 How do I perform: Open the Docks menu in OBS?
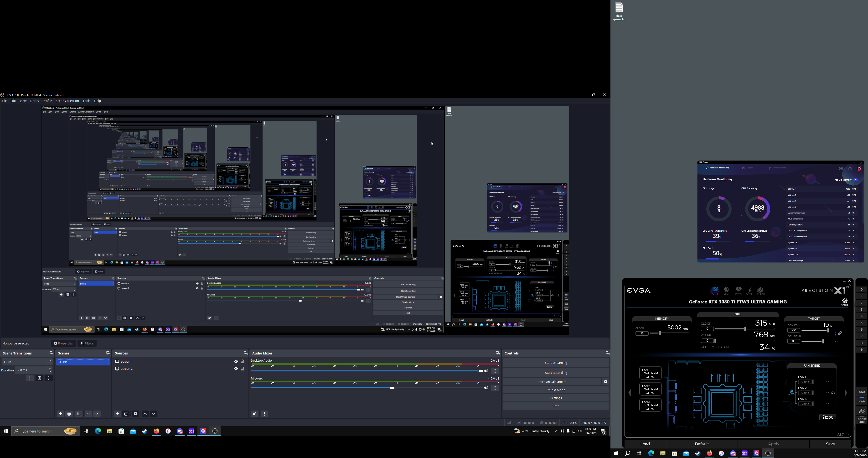pyautogui.click(x=34, y=101)
